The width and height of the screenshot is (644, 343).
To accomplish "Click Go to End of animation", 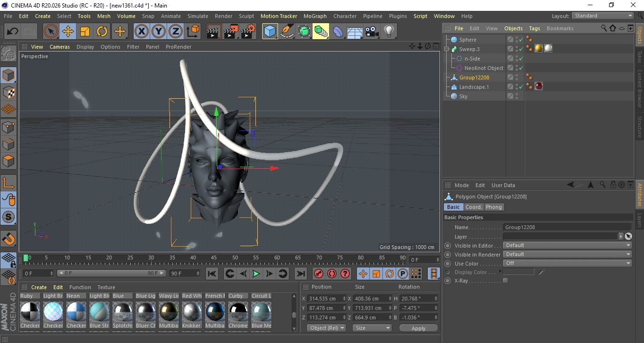I will pyautogui.click(x=300, y=274).
